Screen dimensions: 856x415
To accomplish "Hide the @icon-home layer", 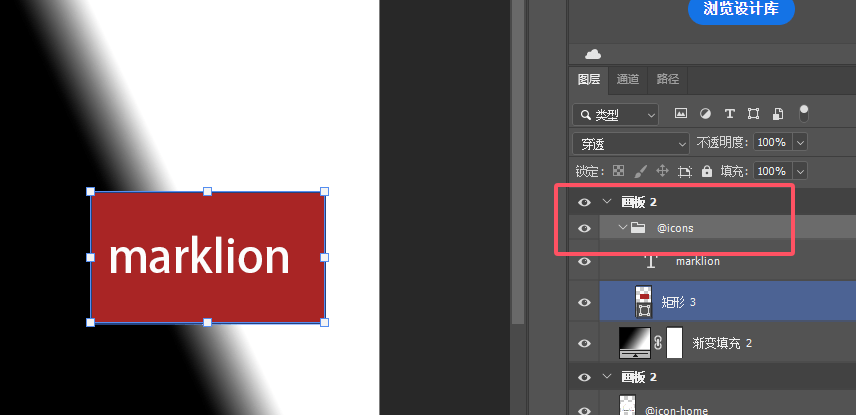I will coord(584,411).
